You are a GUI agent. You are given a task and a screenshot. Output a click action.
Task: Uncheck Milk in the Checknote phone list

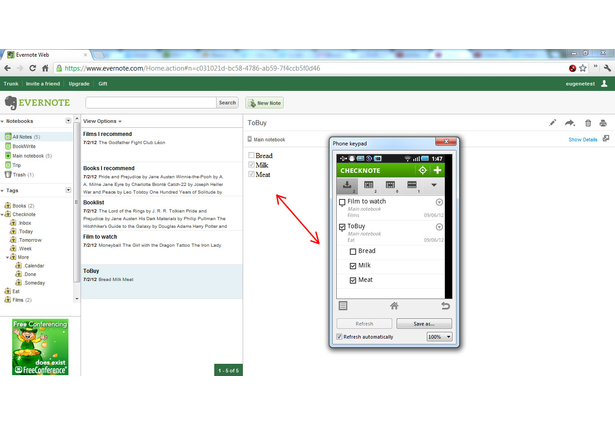coord(353,266)
